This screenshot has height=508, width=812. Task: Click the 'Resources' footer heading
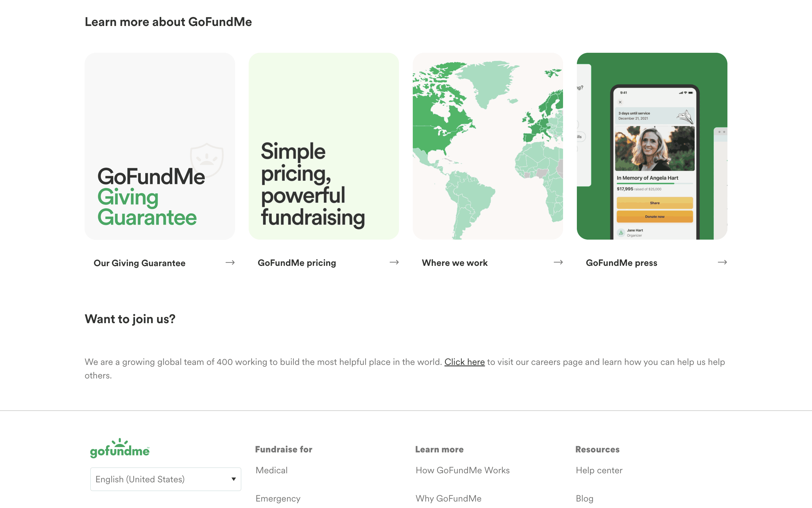click(597, 450)
